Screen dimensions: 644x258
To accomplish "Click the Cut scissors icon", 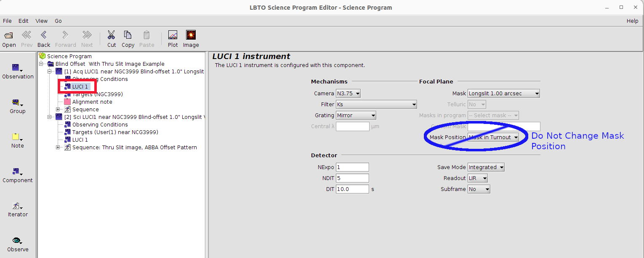I will point(112,35).
